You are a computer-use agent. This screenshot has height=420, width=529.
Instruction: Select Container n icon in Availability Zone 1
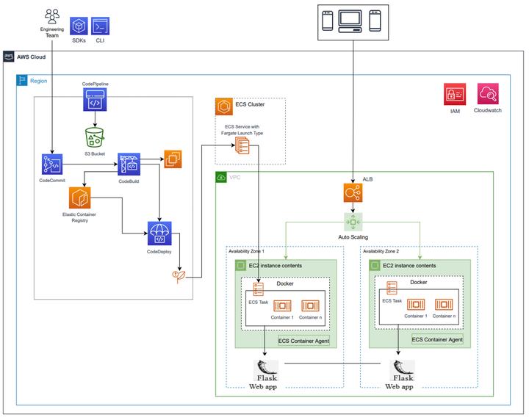tap(310, 306)
